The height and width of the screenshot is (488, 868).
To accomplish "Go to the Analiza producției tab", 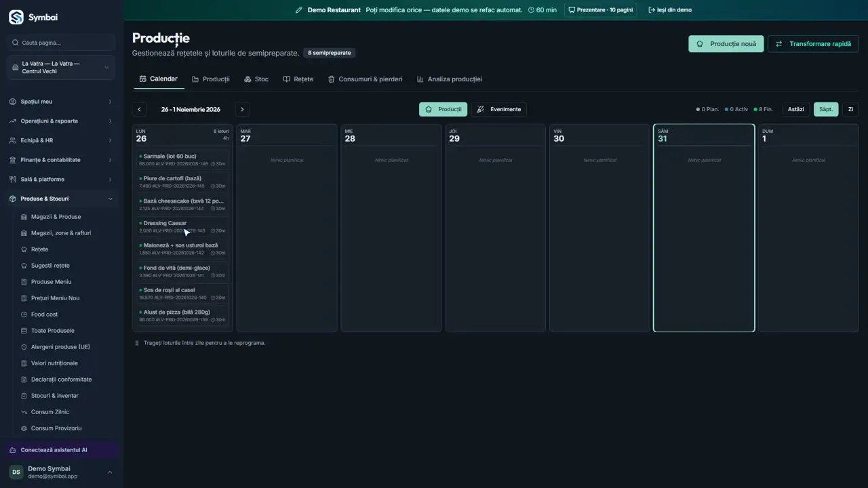I will click(x=449, y=79).
